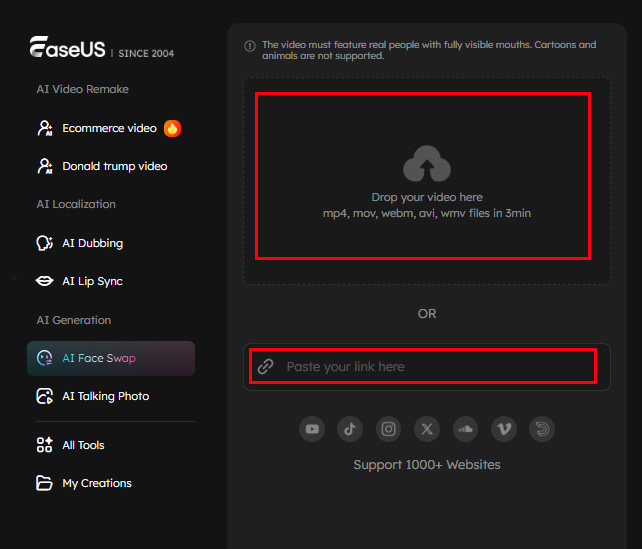Open Ecommerce video tool

pos(111,129)
